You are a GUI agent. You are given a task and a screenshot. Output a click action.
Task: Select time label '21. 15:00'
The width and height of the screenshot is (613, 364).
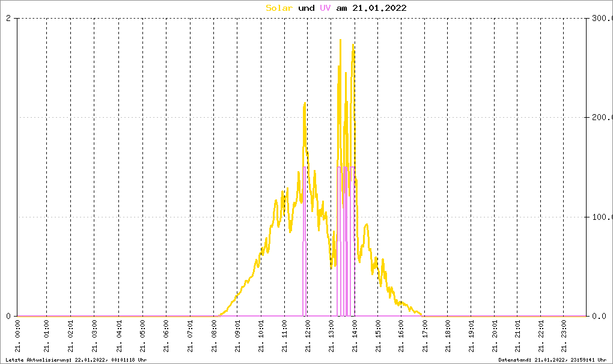377,336
